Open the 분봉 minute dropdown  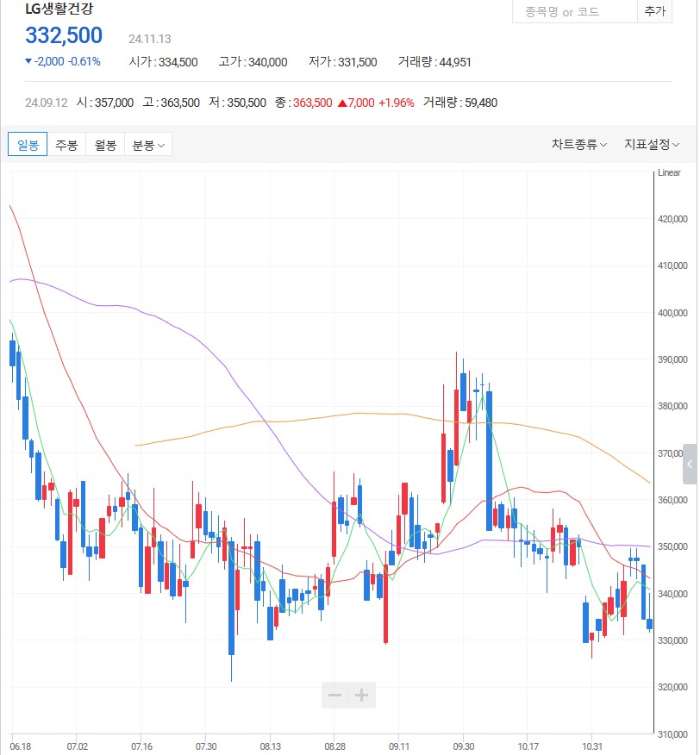pyautogui.click(x=147, y=145)
